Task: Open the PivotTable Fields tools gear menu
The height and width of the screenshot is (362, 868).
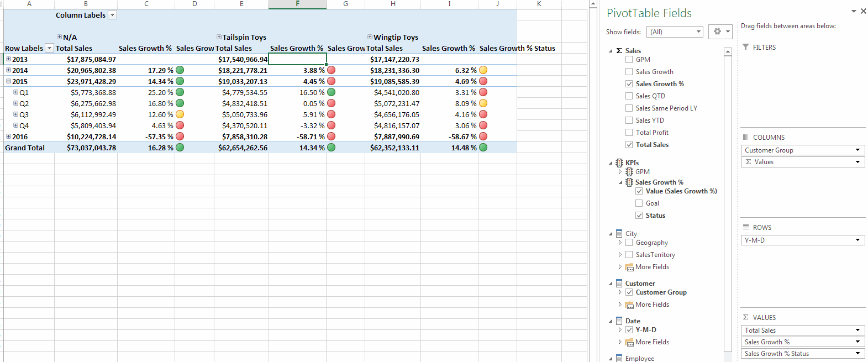Action: [722, 32]
